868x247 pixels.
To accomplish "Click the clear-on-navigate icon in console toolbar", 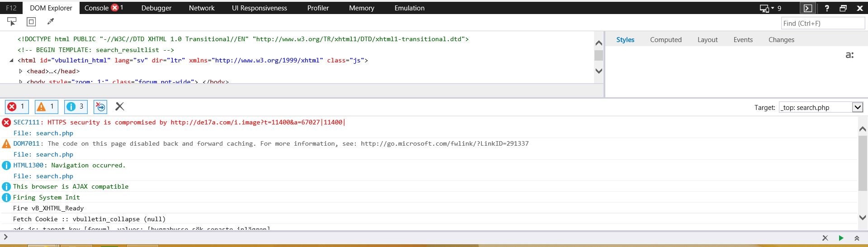I will pyautogui.click(x=100, y=107).
